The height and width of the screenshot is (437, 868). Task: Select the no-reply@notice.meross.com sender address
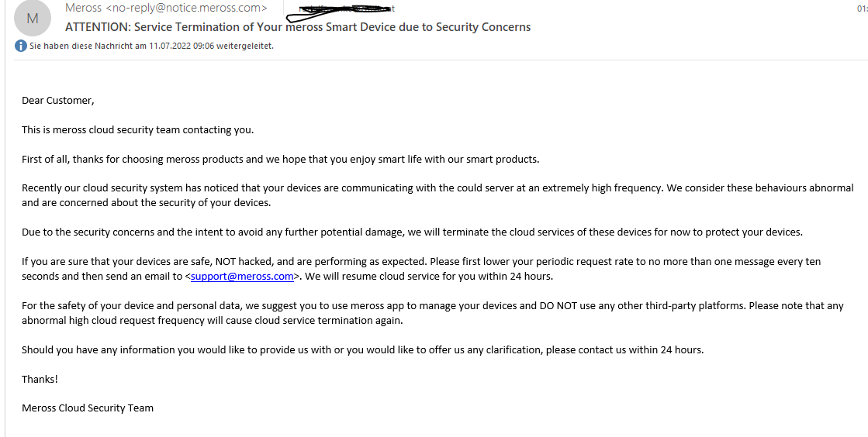[186, 8]
